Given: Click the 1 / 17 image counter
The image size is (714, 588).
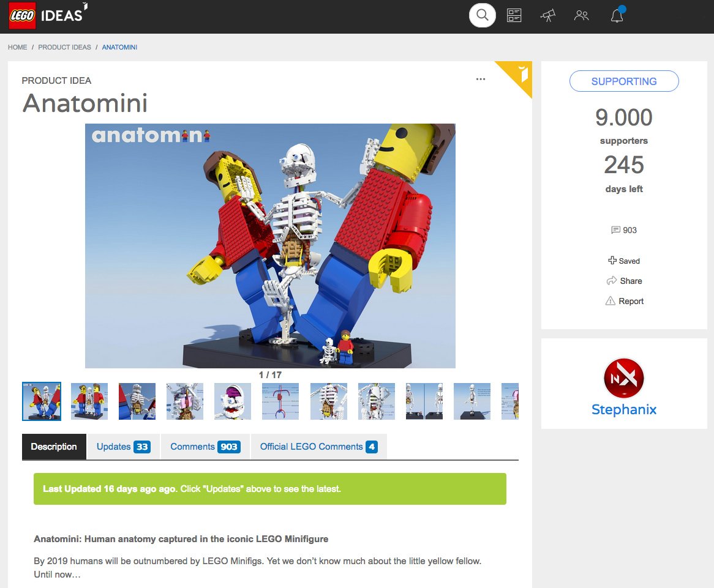Looking at the screenshot, I should pos(270,375).
